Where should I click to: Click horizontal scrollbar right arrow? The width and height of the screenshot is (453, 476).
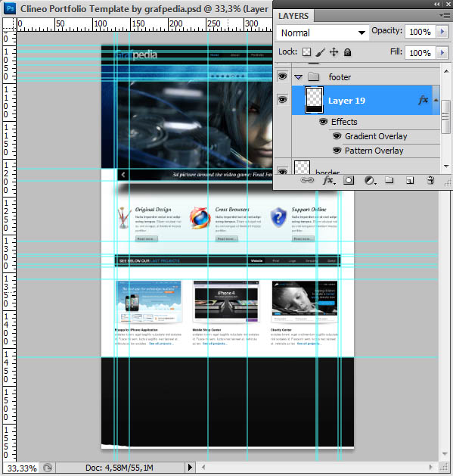[x=430, y=467]
